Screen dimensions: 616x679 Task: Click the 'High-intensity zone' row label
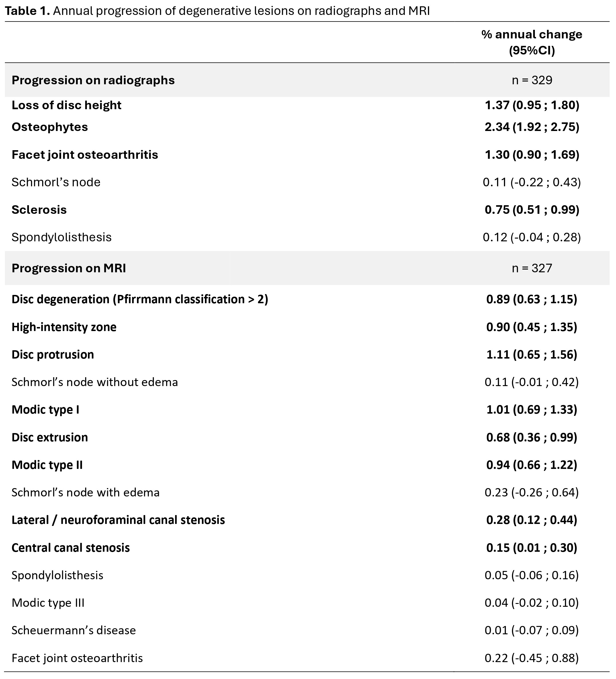coord(64,327)
